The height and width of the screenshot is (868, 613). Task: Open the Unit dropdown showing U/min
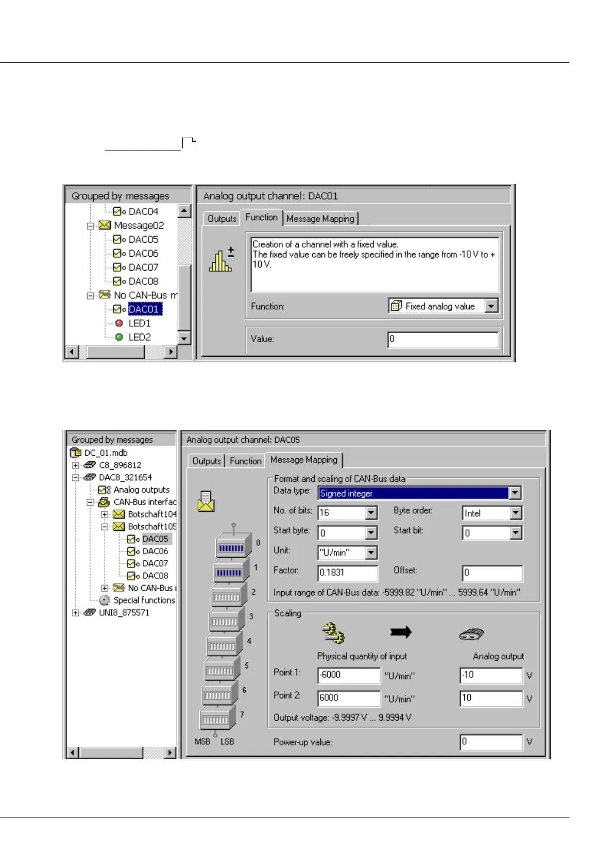pos(371,553)
